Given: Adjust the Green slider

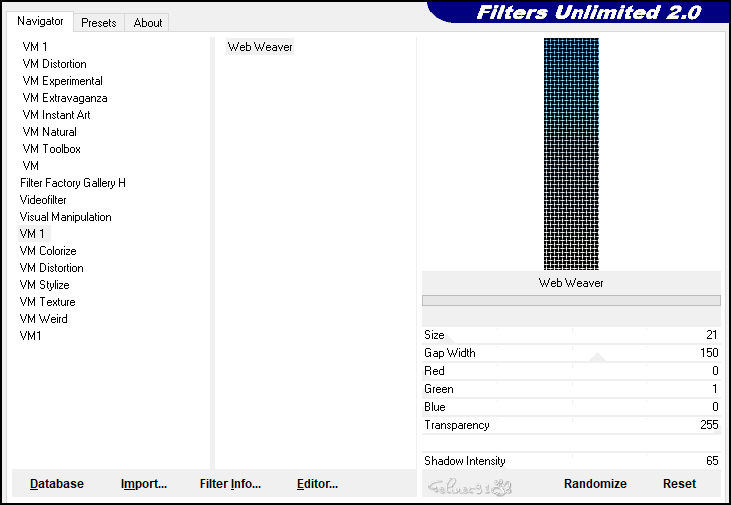Looking at the screenshot, I should [x=571, y=389].
